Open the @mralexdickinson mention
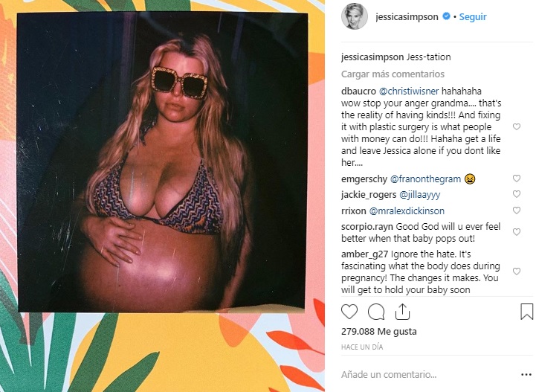Screen dimensions: 536x392 click(x=407, y=211)
